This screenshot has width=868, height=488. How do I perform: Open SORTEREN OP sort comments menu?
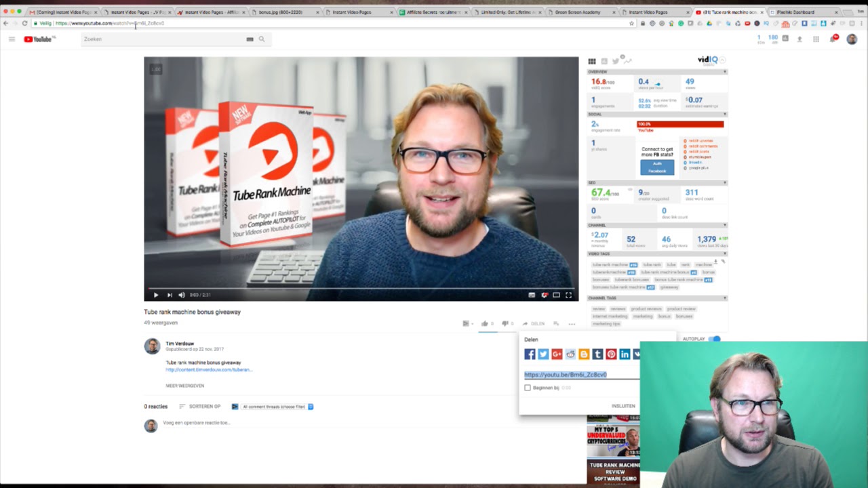[x=200, y=407]
